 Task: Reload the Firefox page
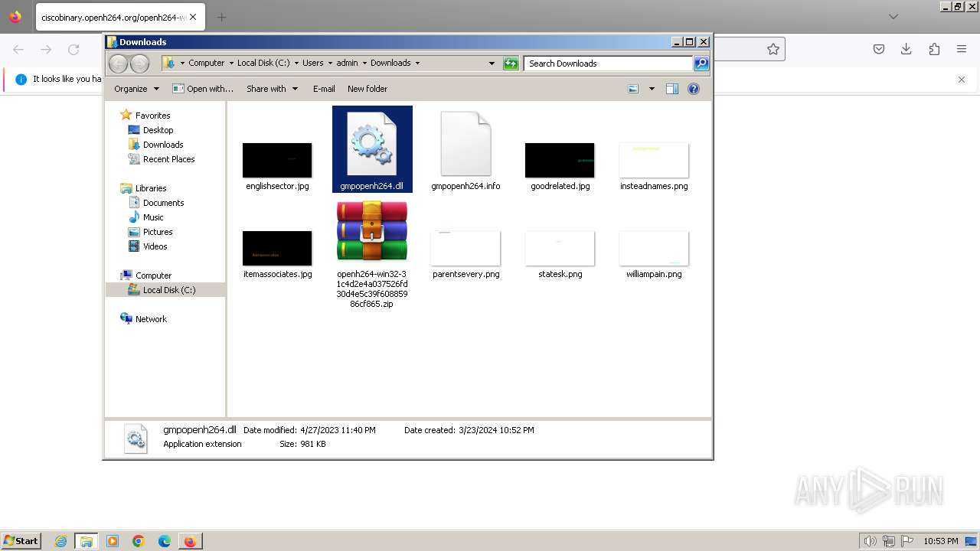point(73,49)
